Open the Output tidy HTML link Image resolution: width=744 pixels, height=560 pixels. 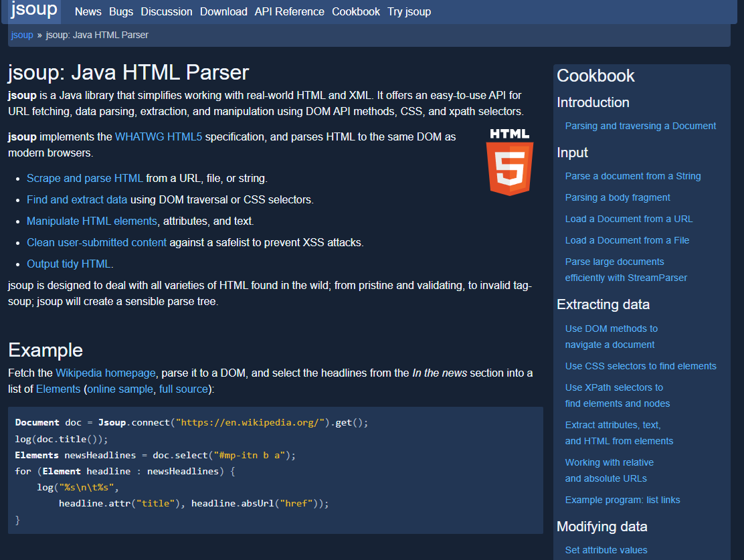(x=69, y=264)
